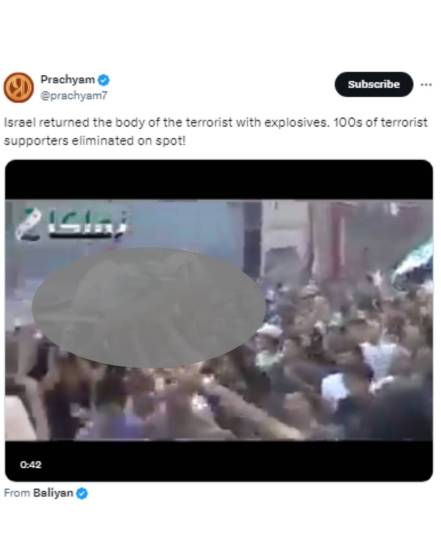441x552 pixels.
Task: Open the @prachyam7 handle link
Action: coord(74,96)
